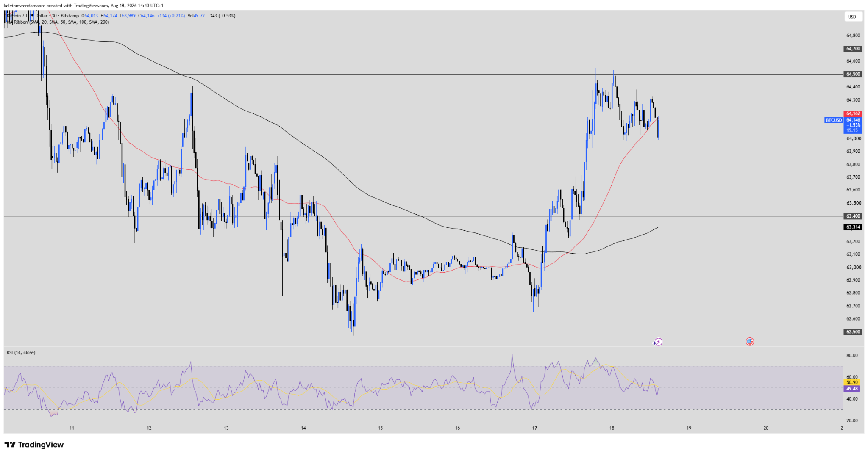868x456 pixels.
Task: Click the 64,800 price axis label
Action: 853,36
